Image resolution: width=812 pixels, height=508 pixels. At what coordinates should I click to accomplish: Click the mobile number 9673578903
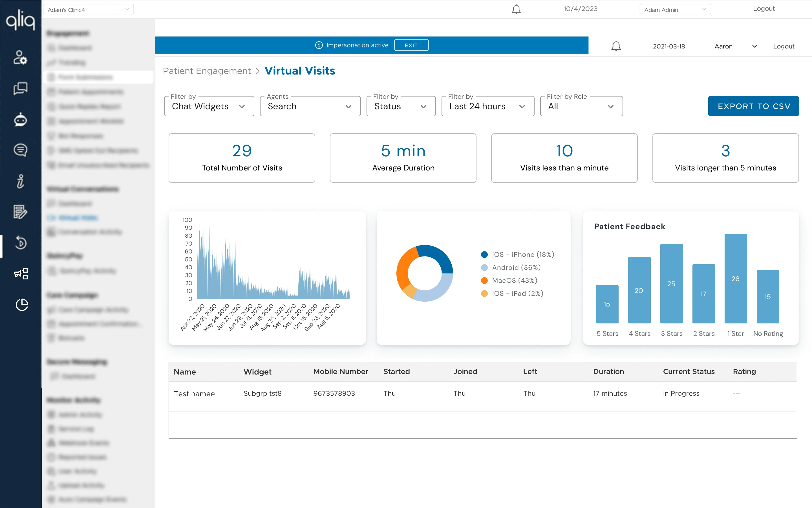(x=334, y=393)
